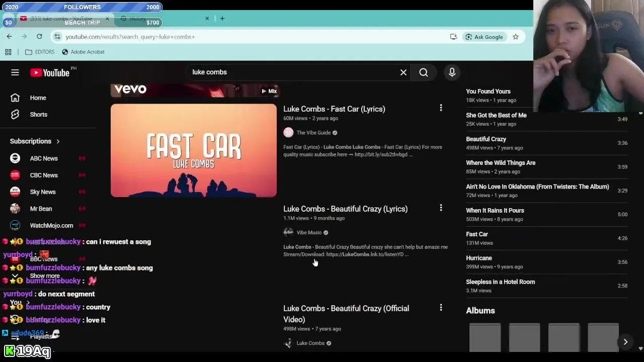This screenshot has width=644, height=362.
Task: Jump forward on the forward navigation arrow
Action: [24, 37]
